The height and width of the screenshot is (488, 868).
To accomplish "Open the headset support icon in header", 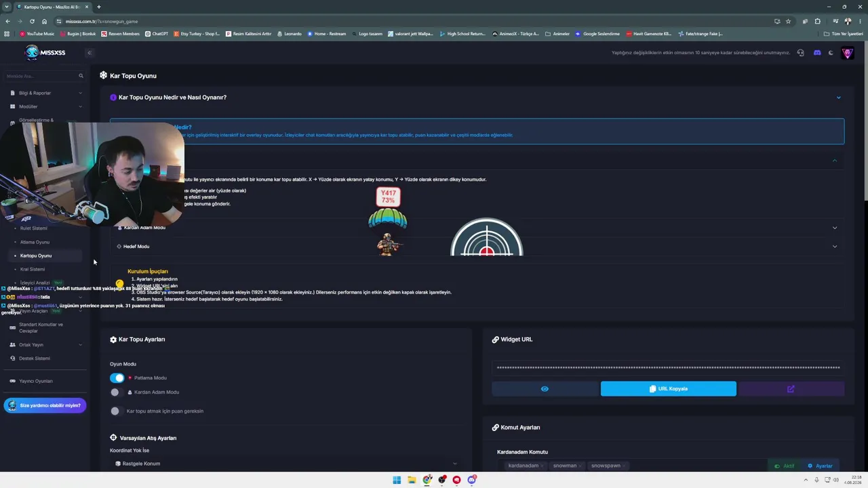I will pyautogui.click(x=801, y=53).
